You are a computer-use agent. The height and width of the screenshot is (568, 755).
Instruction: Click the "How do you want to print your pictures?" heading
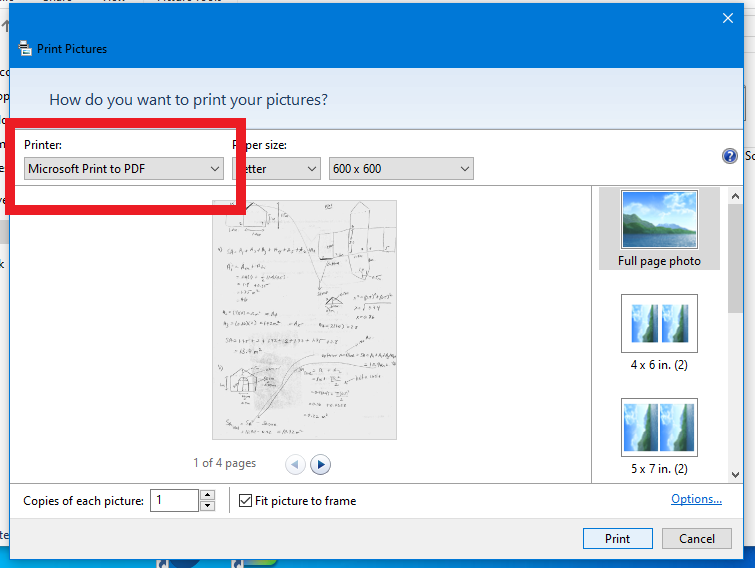point(188,100)
